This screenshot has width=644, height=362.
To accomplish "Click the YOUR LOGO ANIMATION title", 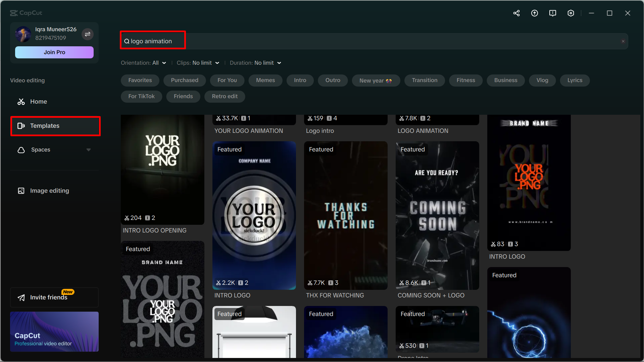I will (x=249, y=131).
